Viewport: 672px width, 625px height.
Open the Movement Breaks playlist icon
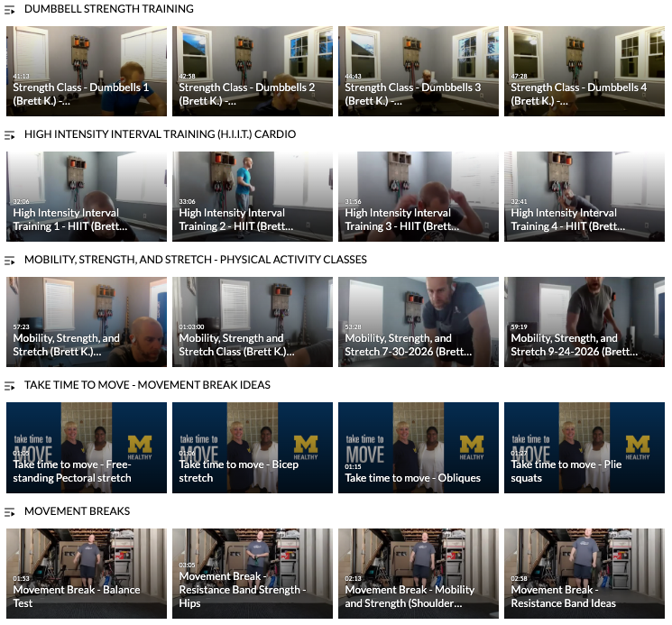pos(9,511)
